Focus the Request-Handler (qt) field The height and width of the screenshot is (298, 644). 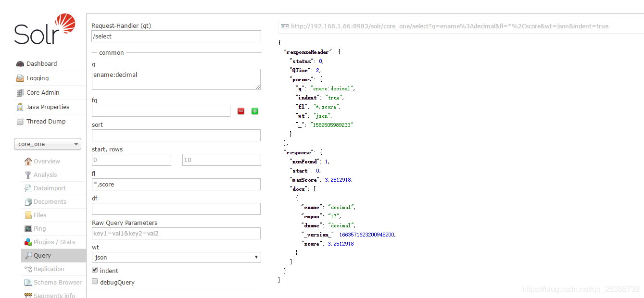click(x=177, y=36)
